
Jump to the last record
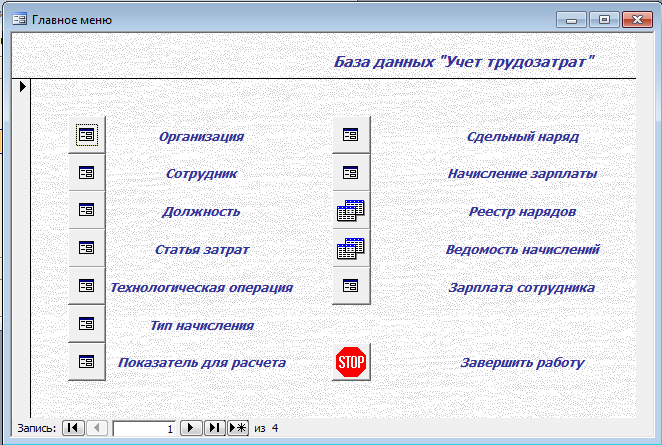point(214,428)
